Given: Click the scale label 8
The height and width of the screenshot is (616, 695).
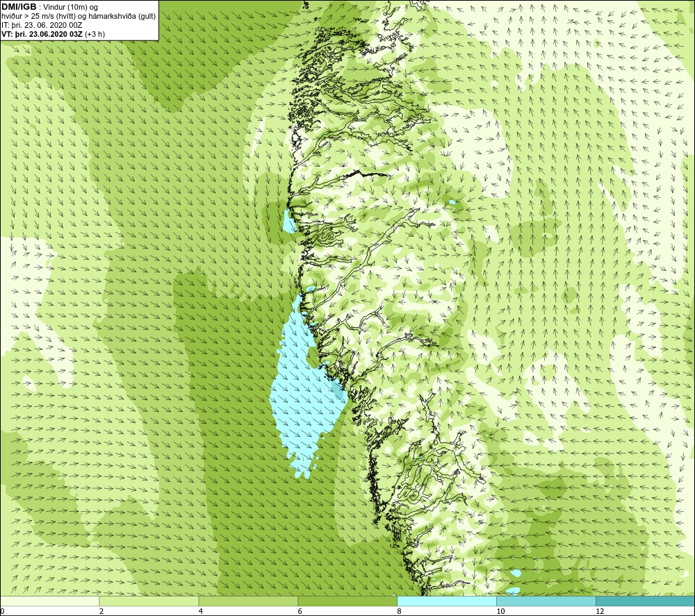Looking at the screenshot, I should pos(400,611).
